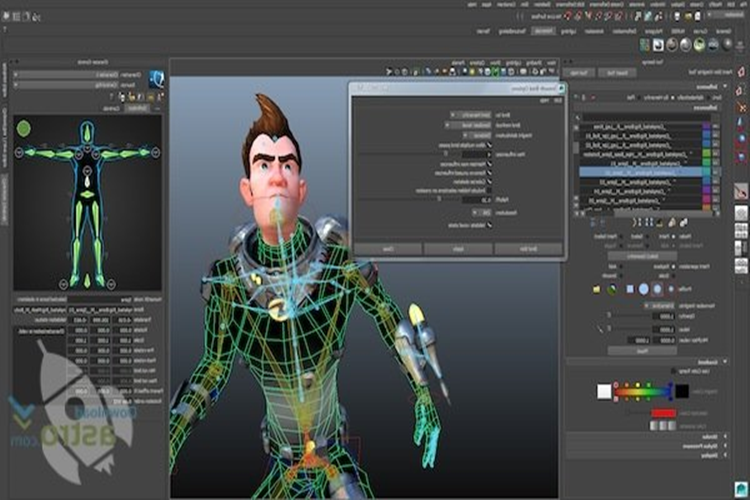Switch to single perspective layout icon
750x500 pixels.
pos(741,213)
